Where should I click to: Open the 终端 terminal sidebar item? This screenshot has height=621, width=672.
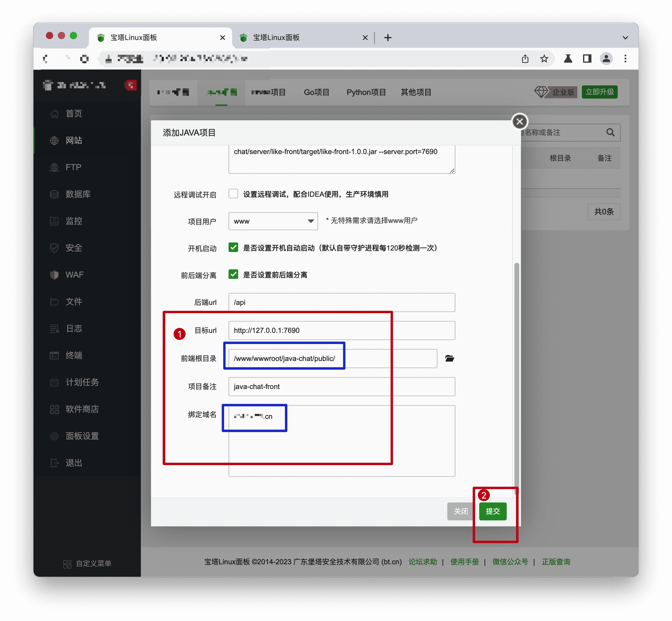point(73,355)
